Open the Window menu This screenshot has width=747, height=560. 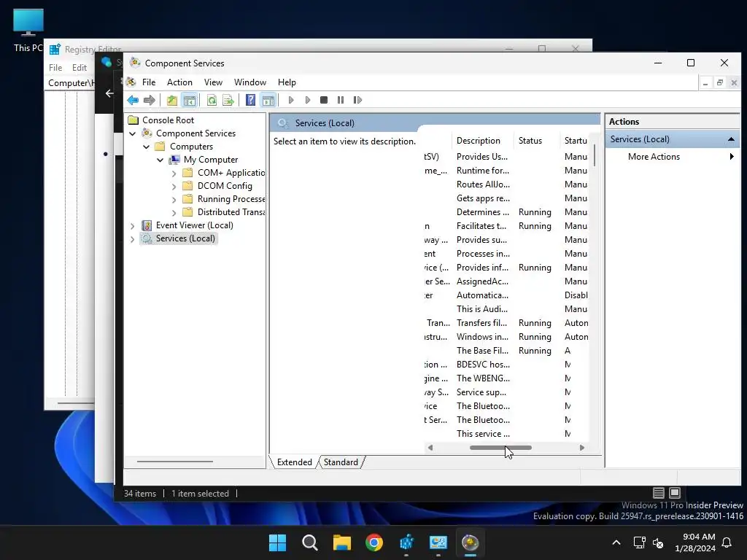[250, 82]
